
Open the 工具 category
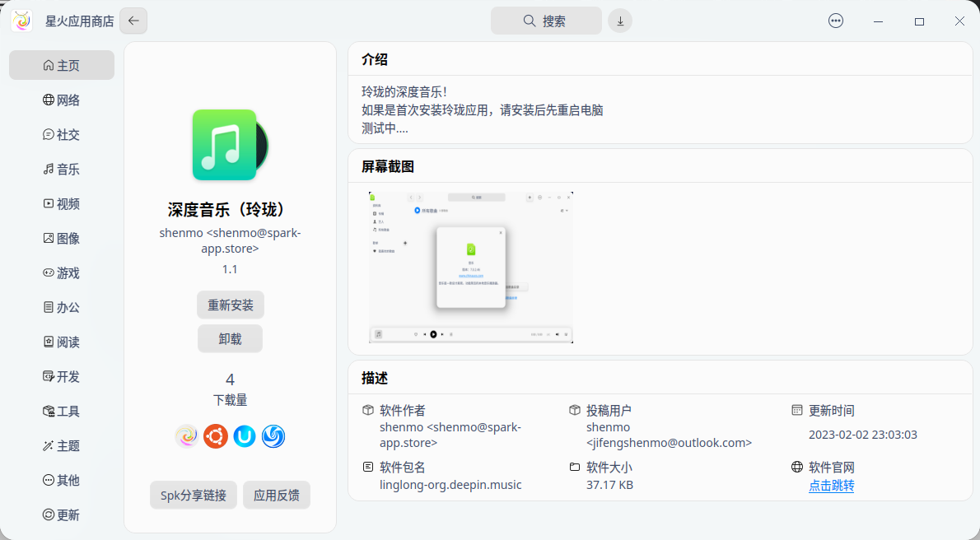click(x=61, y=412)
